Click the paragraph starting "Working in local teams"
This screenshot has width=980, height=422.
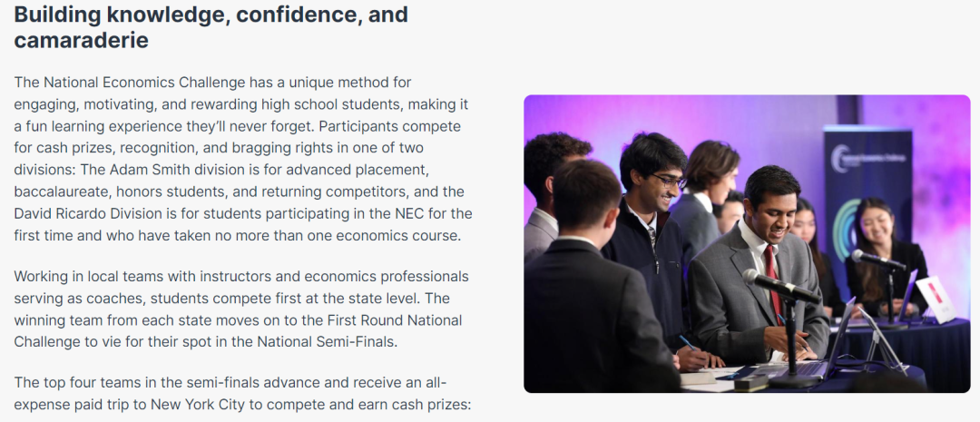pyautogui.click(x=241, y=309)
